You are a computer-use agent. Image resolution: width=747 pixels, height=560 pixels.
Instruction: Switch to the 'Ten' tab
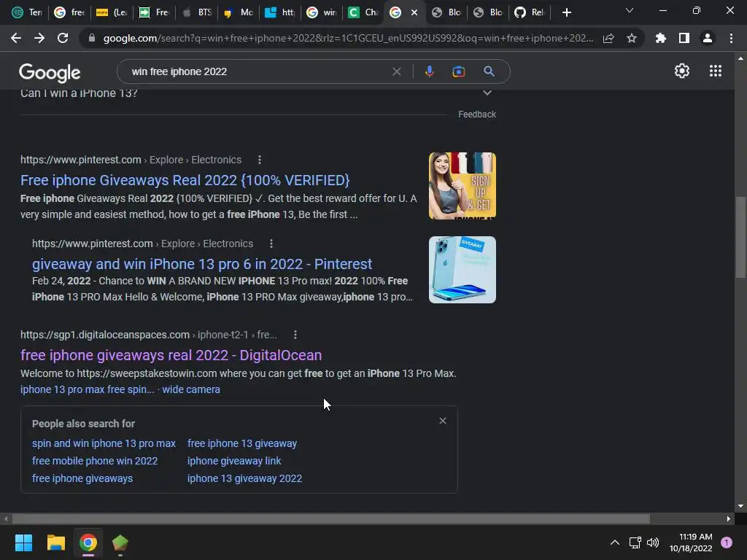(x=27, y=12)
